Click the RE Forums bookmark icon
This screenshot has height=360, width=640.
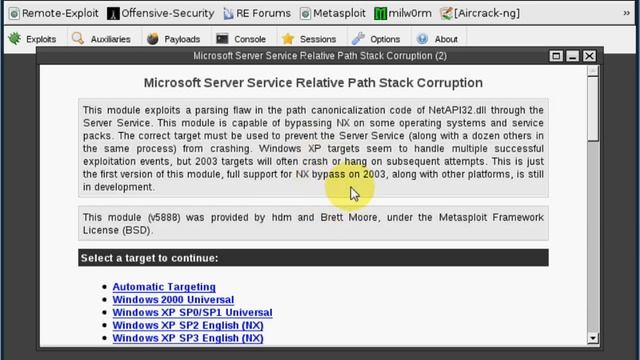pos(228,13)
